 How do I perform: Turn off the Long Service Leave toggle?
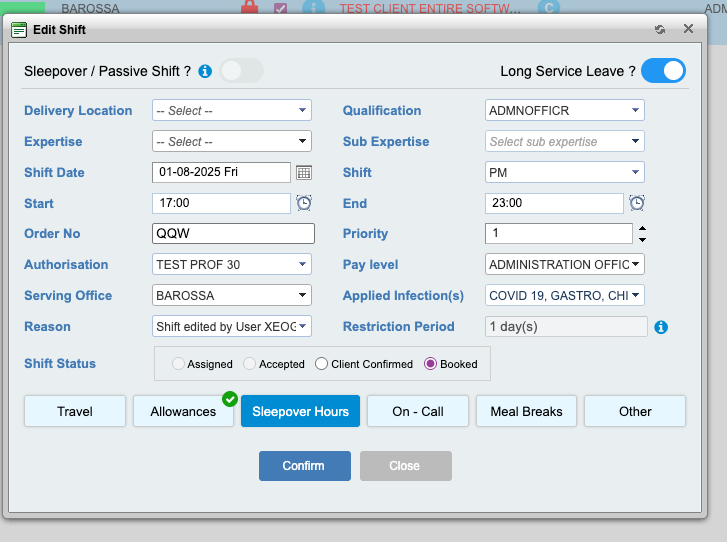point(663,71)
